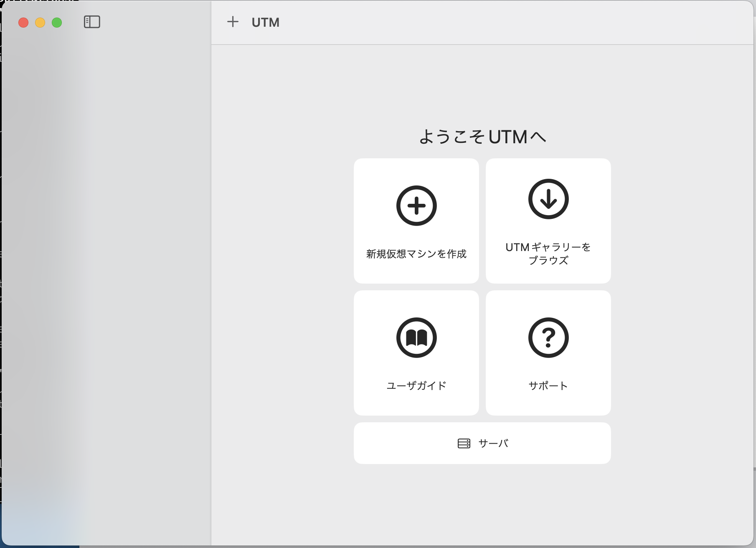The width and height of the screenshot is (756, 548).
Task: Open the ユーザガイド card
Action: pyautogui.click(x=416, y=353)
